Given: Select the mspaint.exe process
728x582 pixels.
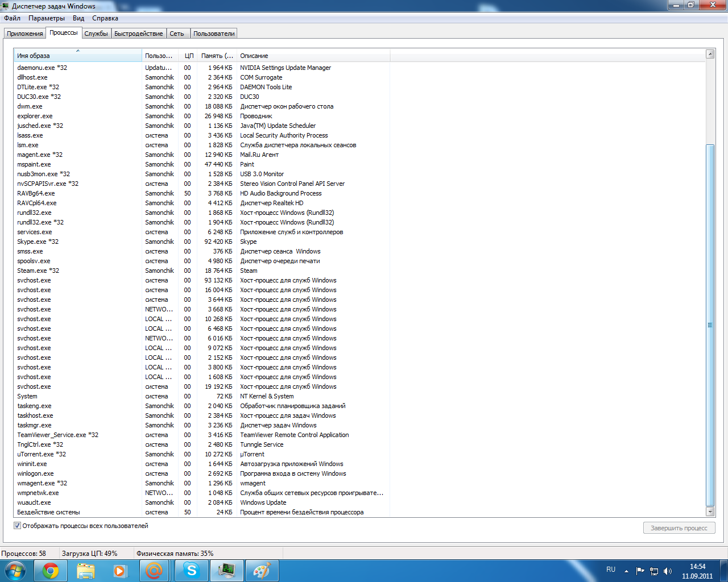Looking at the screenshot, I should pyautogui.click(x=202, y=164).
